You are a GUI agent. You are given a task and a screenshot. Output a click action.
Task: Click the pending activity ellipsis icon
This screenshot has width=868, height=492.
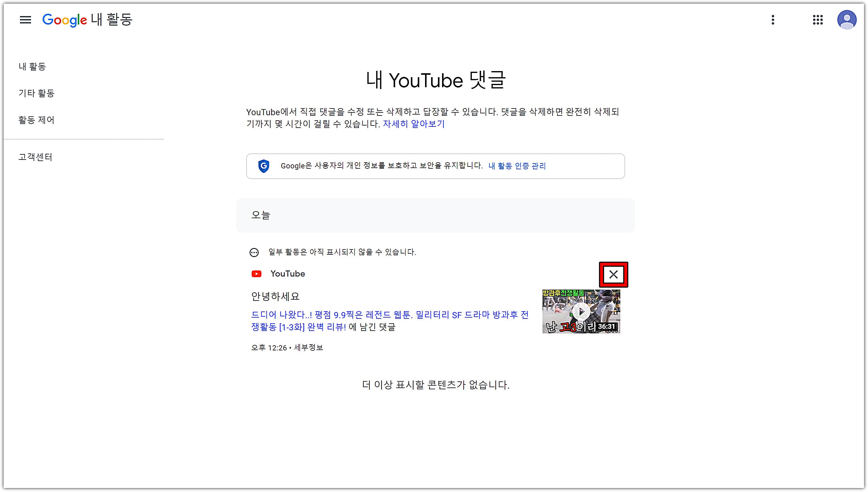(x=254, y=253)
